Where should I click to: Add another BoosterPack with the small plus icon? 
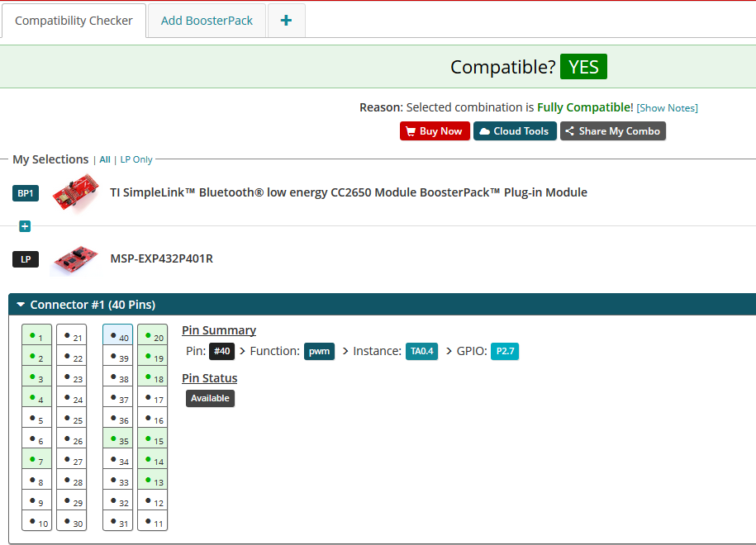coord(25,226)
